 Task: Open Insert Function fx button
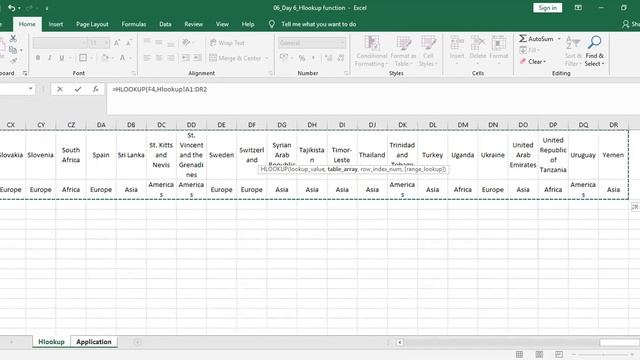(x=95, y=89)
